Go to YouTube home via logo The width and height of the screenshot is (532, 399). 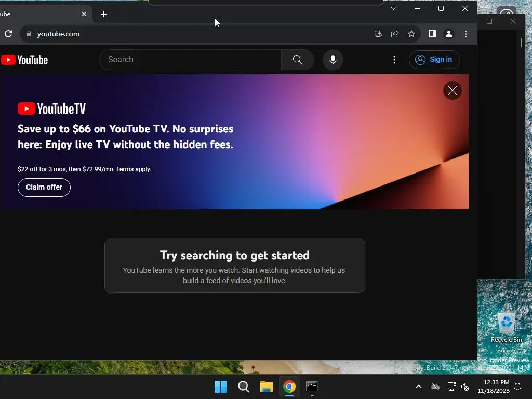pyautogui.click(x=24, y=60)
